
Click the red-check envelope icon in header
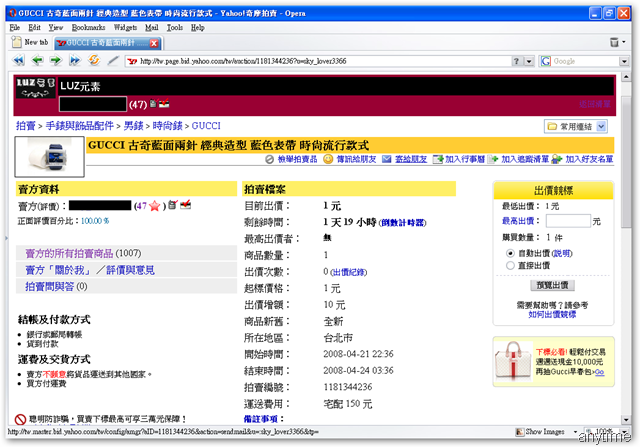pos(164,103)
